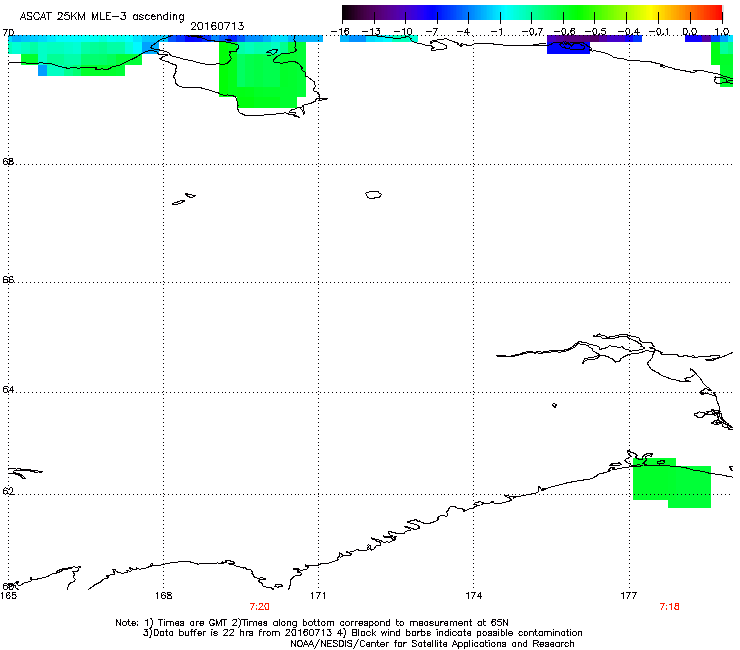Click the longitude label 177

(x=629, y=596)
